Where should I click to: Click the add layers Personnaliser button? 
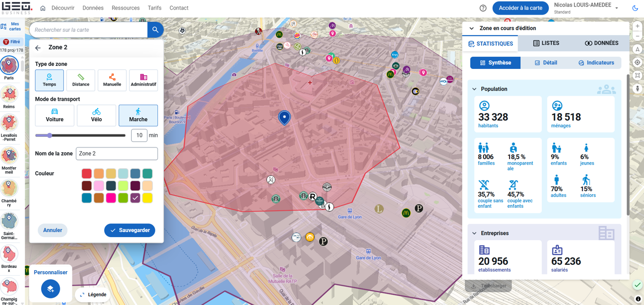[50, 289]
